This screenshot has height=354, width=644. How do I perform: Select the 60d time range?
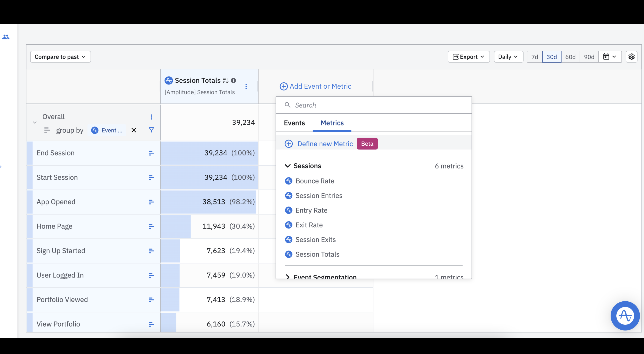[570, 57]
